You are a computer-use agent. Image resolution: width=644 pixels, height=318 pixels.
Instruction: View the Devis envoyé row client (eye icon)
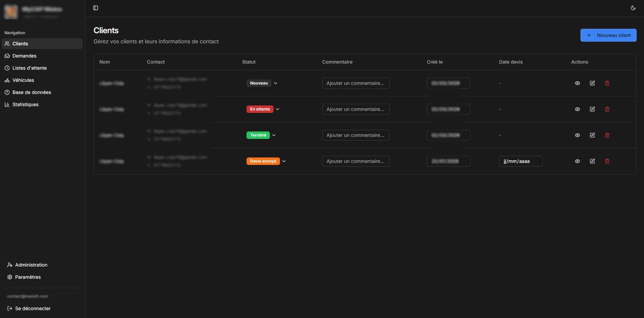[x=578, y=161]
